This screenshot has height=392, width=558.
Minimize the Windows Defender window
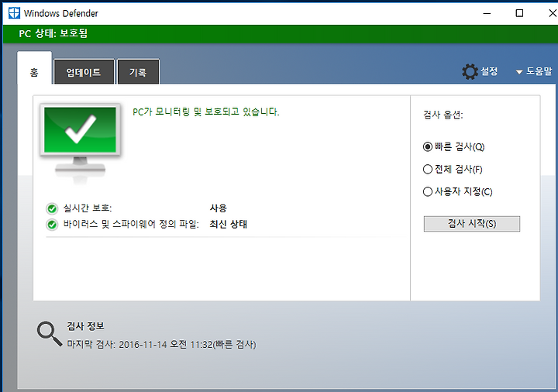[487, 13]
